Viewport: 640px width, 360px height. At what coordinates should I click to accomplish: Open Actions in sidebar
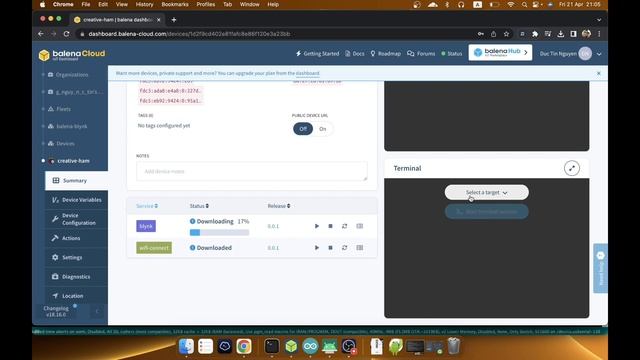(76, 238)
